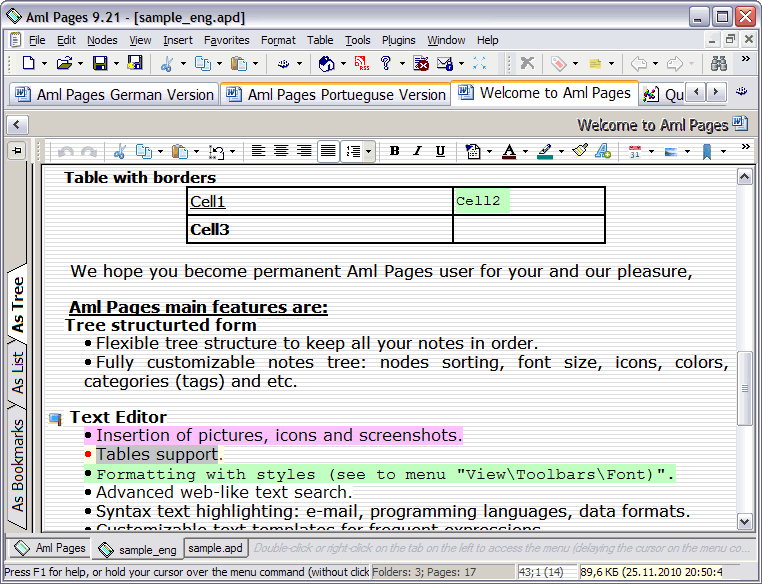Viewport: 762px width, 584px height.
Task: Toggle italic formatting
Action: 417,151
